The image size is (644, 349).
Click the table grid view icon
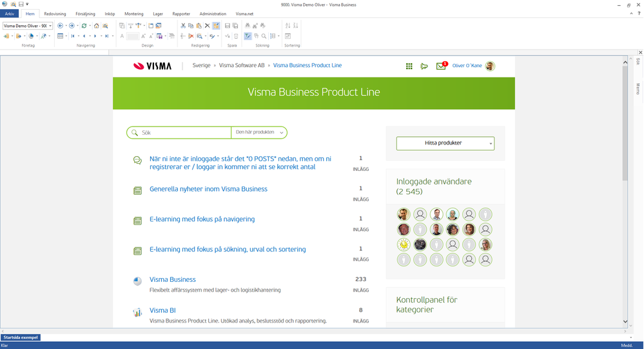tap(61, 36)
